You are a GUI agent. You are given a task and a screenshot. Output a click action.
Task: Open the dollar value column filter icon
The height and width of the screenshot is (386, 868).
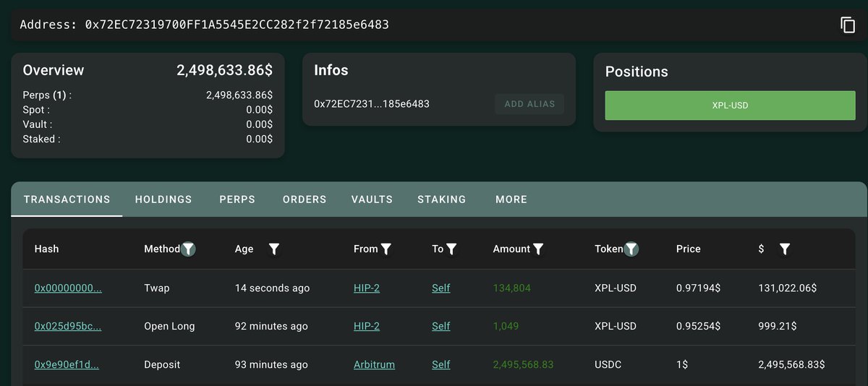point(785,249)
